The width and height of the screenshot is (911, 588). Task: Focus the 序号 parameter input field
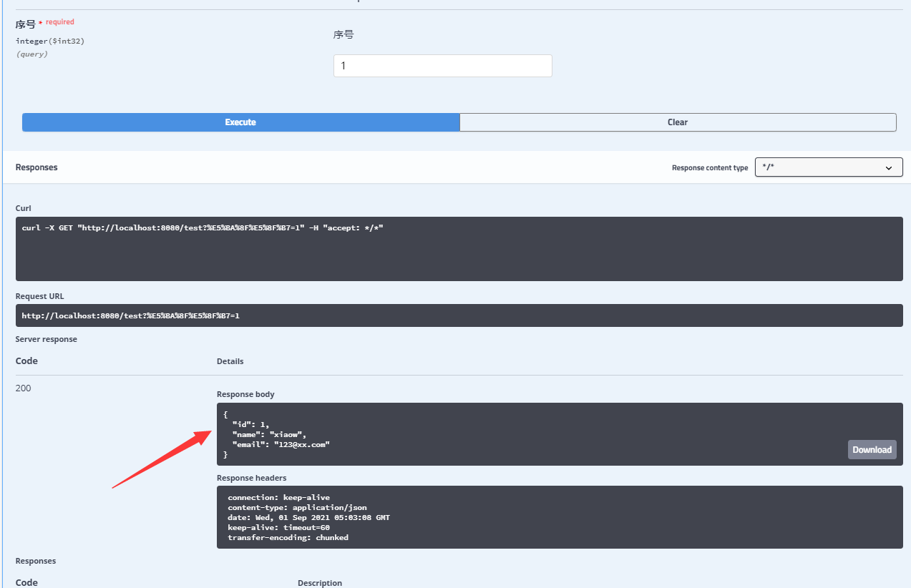442,66
